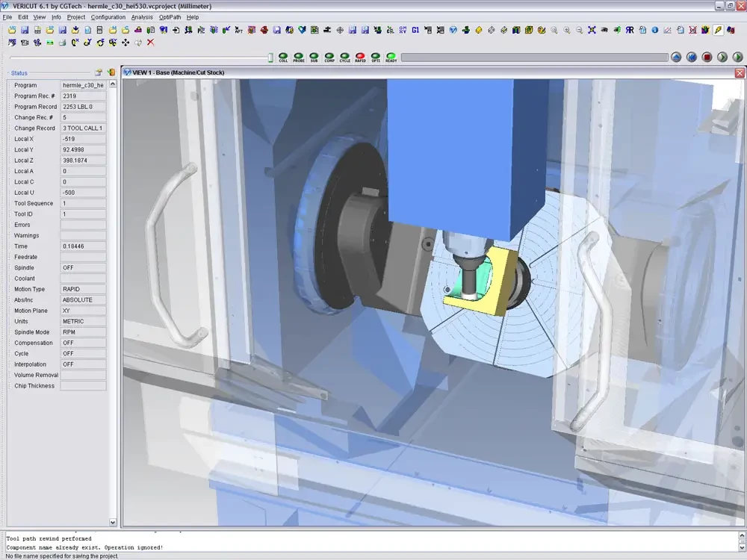747x560 pixels.
Task: Click the animation speed slider handle
Action: click(x=270, y=57)
